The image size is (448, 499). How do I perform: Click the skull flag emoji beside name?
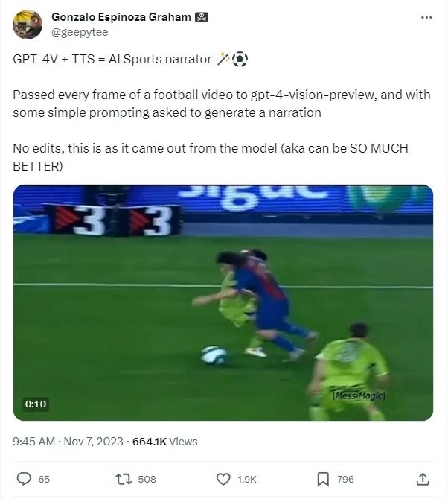pyautogui.click(x=202, y=17)
